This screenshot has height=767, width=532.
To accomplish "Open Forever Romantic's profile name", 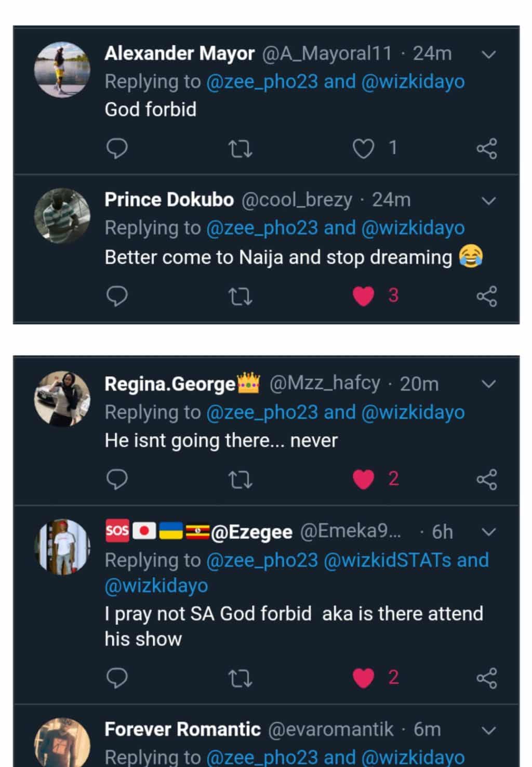I will point(182,729).
